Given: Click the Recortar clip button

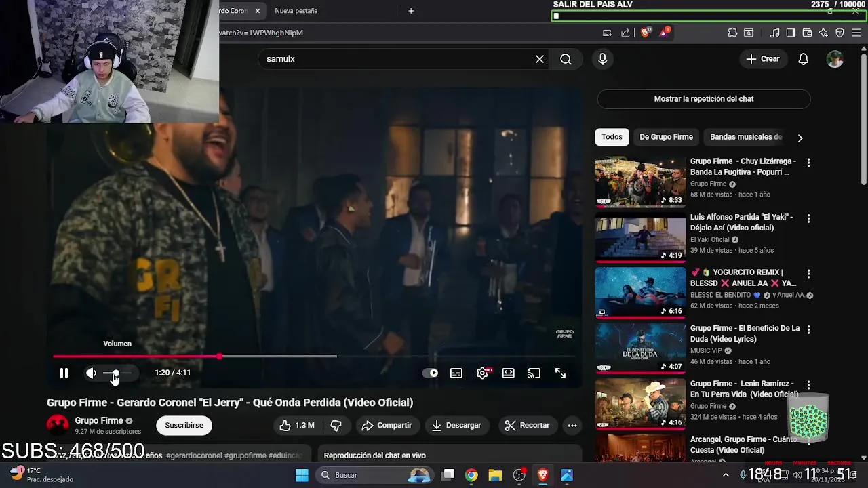Looking at the screenshot, I should pyautogui.click(x=527, y=425).
